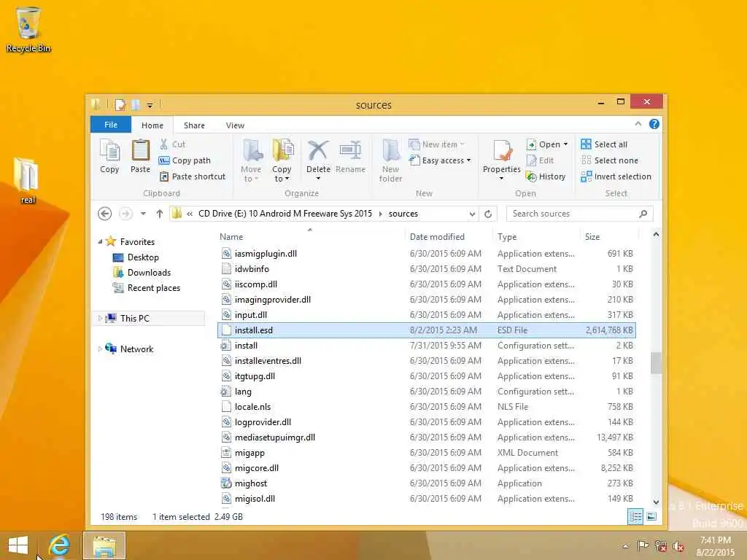747x560 pixels.
Task: Expand the Network tree node
Action: tap(100, 349)
